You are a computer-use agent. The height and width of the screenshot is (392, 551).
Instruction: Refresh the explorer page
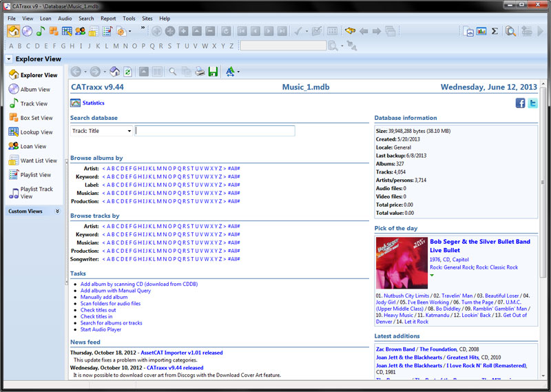click(x=128, y=72)
